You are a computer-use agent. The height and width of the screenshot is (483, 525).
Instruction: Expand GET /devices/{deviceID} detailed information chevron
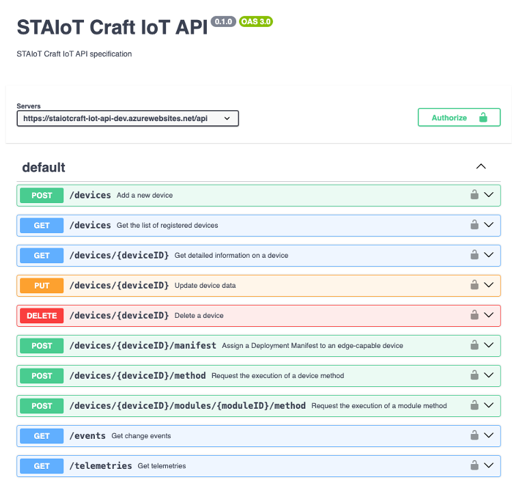coord(489,255)
